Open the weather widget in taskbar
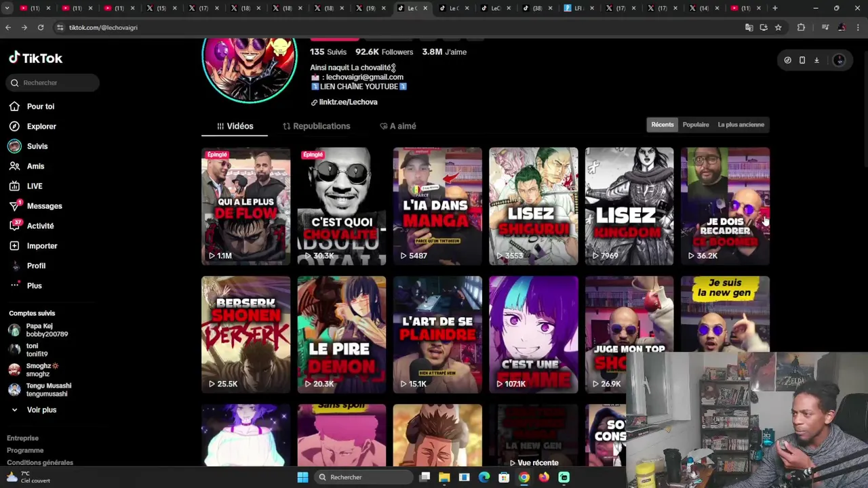 click(28, 477)
